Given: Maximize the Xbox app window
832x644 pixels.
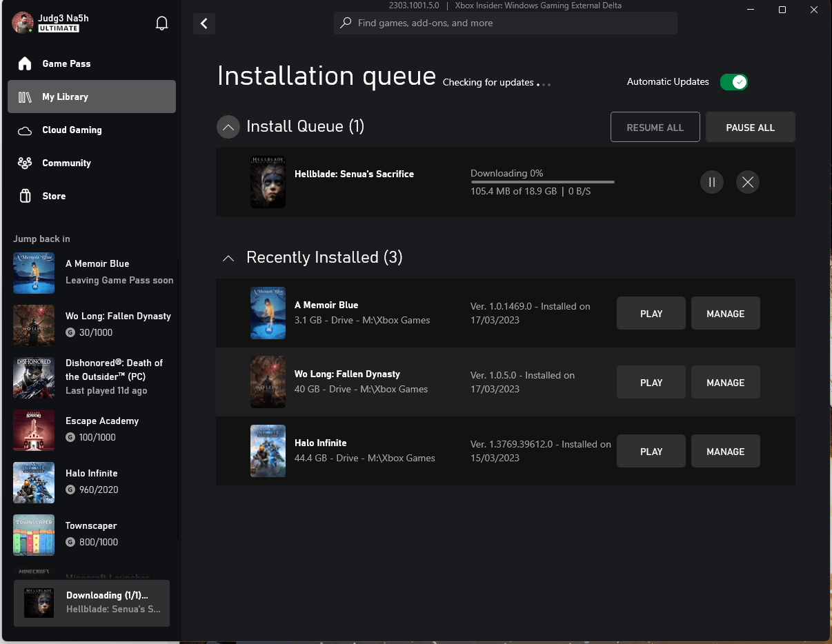Looking at the screenshot, I should click(x=782, y=10).
